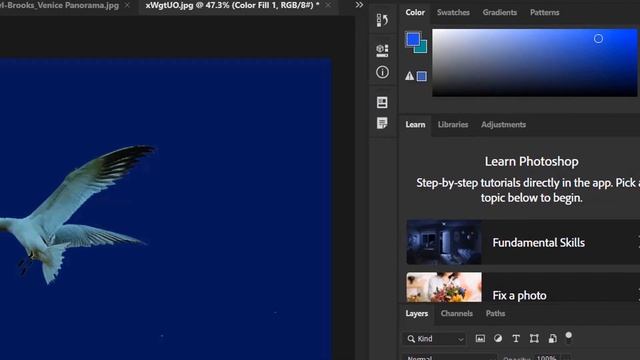Select the in-gamut replacement color square
Screen dimensions: 640x360
tap(422, 76)
